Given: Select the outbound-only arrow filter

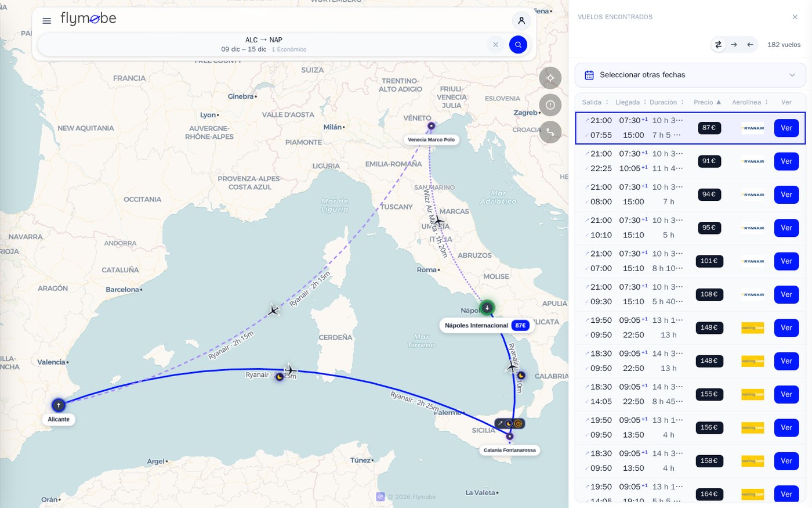Looking at the screenshot, I should click(734, 45).
